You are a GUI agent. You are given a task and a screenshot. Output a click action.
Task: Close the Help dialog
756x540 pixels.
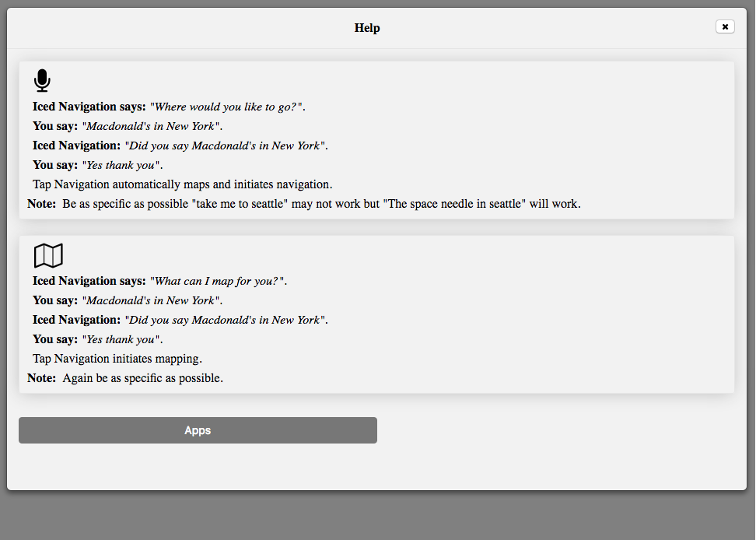tap(725, 26)
